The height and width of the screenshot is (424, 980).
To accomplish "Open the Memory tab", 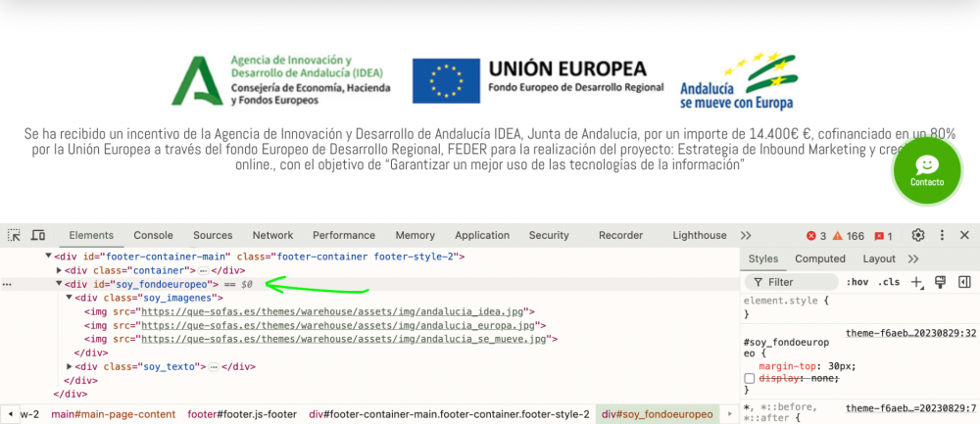I will coord(415,235).
